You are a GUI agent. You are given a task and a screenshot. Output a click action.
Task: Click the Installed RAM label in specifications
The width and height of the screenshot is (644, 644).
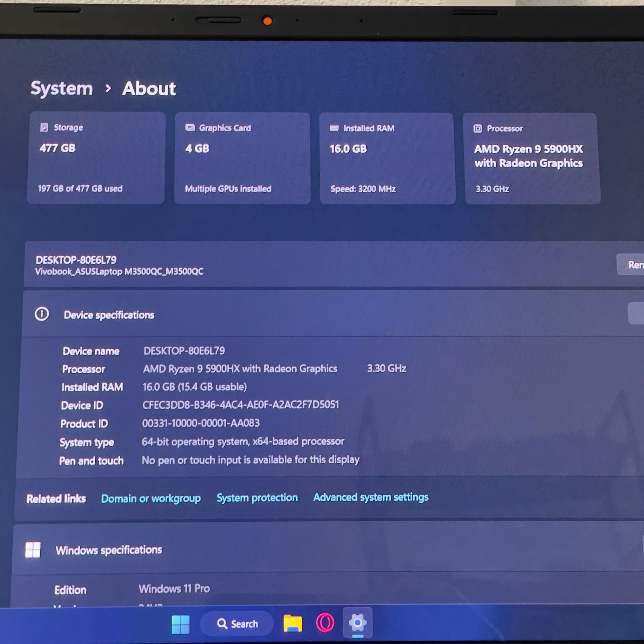[92, 387]
